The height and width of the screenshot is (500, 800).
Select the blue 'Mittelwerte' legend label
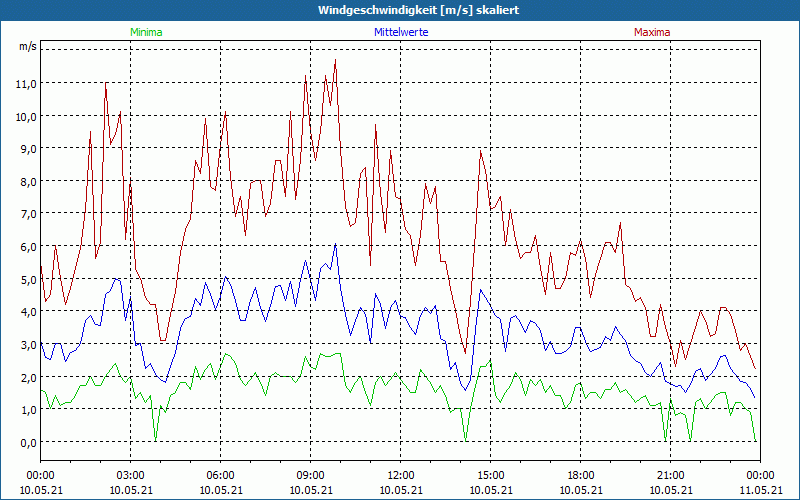coord(401,32)
